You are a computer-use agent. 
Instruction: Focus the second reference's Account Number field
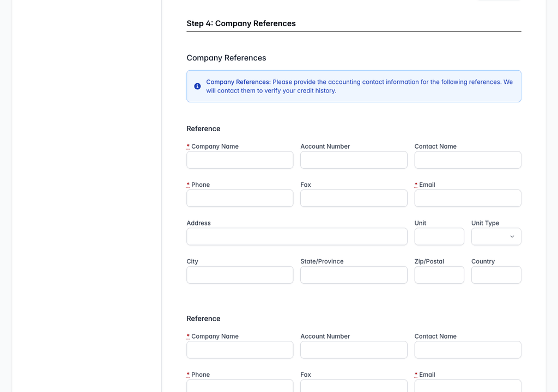tap(354, 350)
